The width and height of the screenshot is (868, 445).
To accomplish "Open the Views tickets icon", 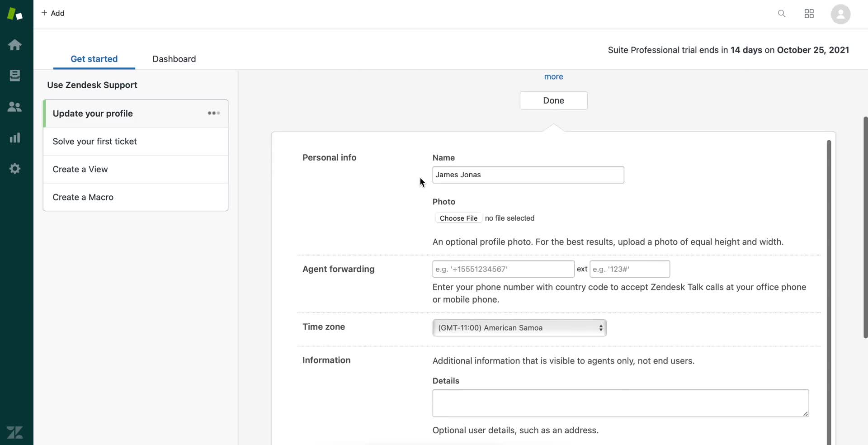I will coord(15,76).
